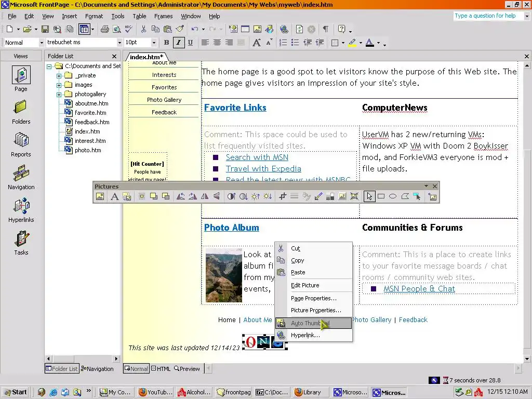532x399 pixels.
Task: Open the borders dropdown arrow
Action: [x=343, y=43]
